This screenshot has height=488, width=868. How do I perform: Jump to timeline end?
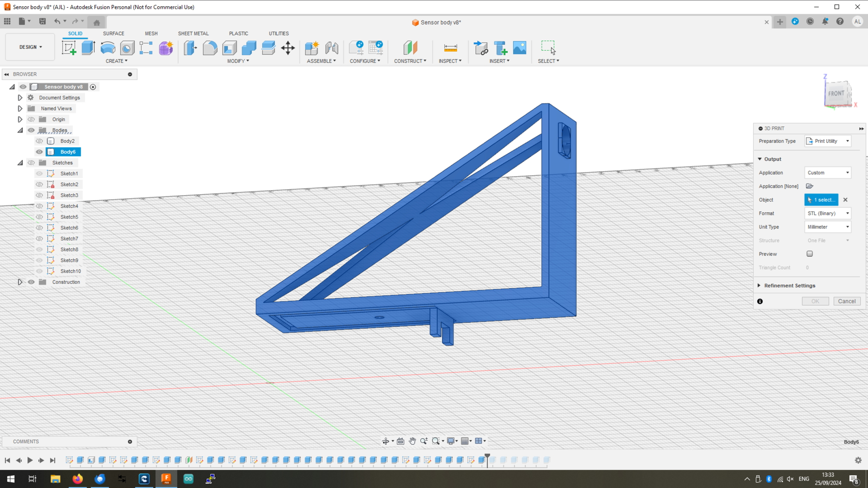coord(53,460)
